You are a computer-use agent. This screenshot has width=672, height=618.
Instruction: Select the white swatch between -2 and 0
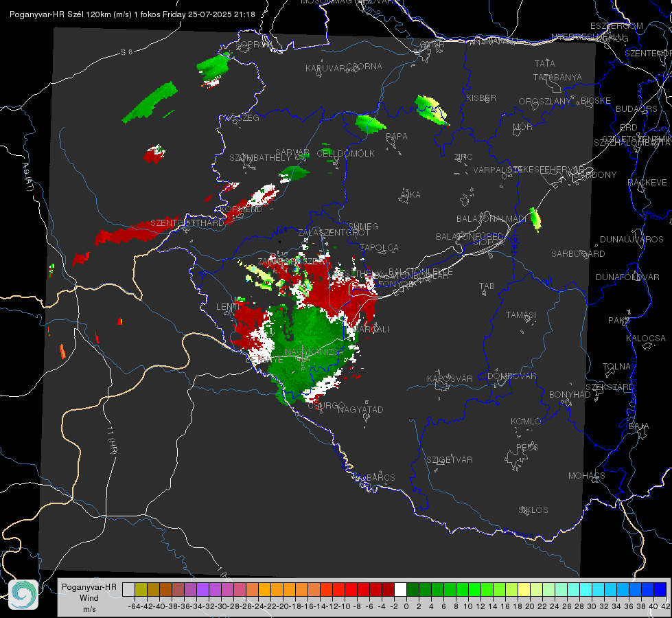click(x=400, y=590)
